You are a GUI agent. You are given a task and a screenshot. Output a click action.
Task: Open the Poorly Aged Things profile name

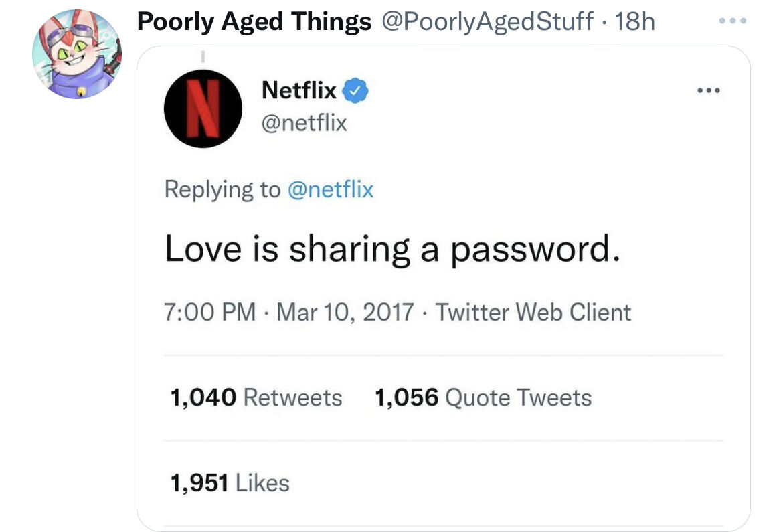click(254, 22)
